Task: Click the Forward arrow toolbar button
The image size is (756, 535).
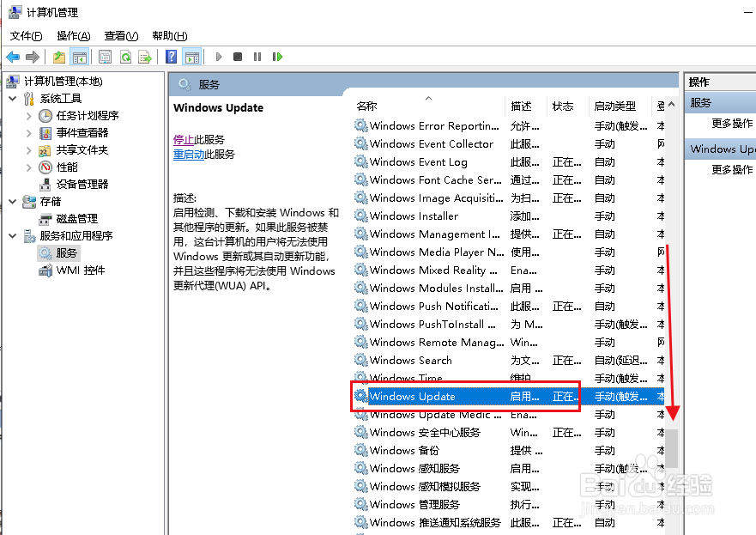Action: [x=33, y=57]
